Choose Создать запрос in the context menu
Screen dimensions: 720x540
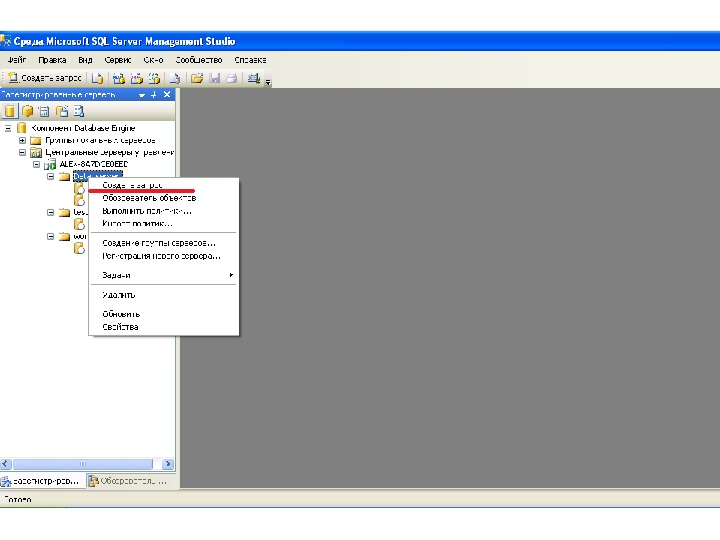163,185
